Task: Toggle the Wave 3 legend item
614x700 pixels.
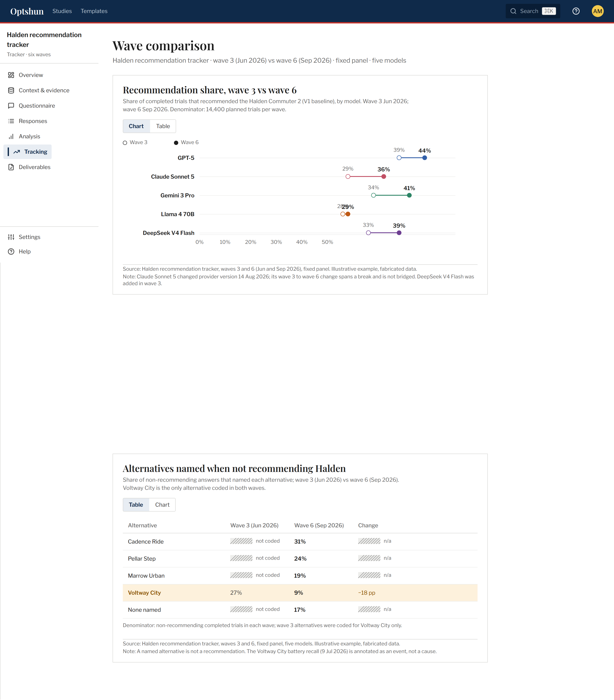Action: [135, 142]
